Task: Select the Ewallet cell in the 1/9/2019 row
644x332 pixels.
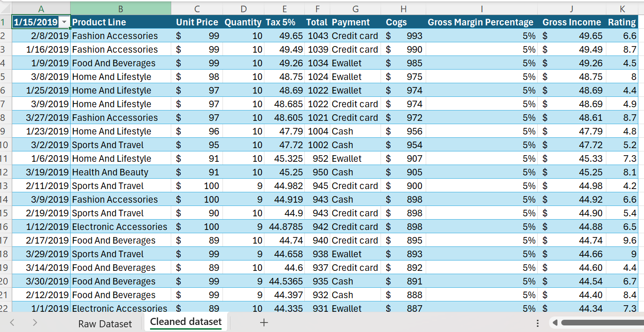Action: [x=355, y=63]
